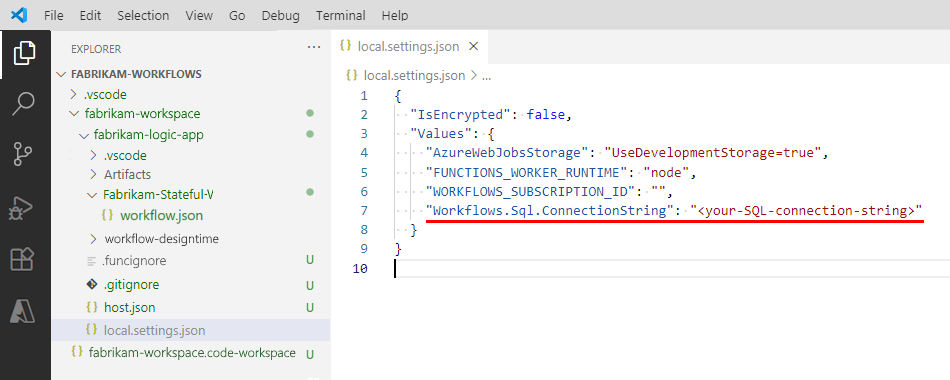Click JSON icon in the editor tab
The image size is (950, 380).
(x=346, y=46)
